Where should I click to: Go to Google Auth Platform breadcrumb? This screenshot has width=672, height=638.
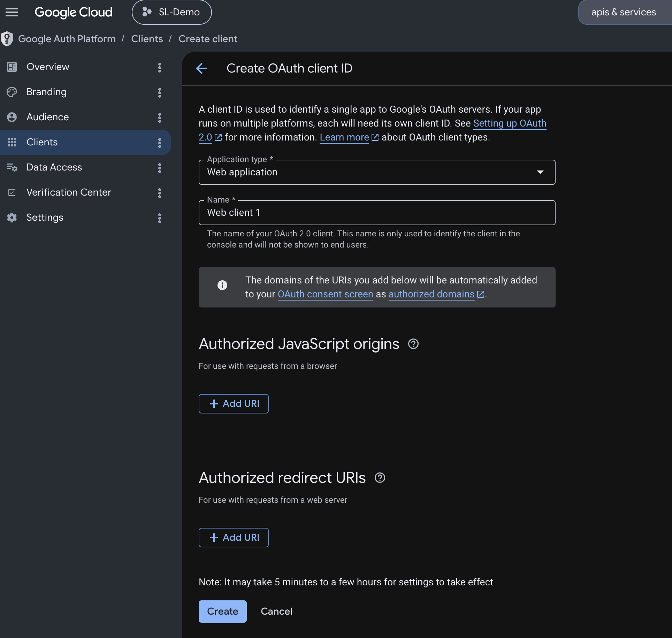pyautogui.click(x=67, y=39)
